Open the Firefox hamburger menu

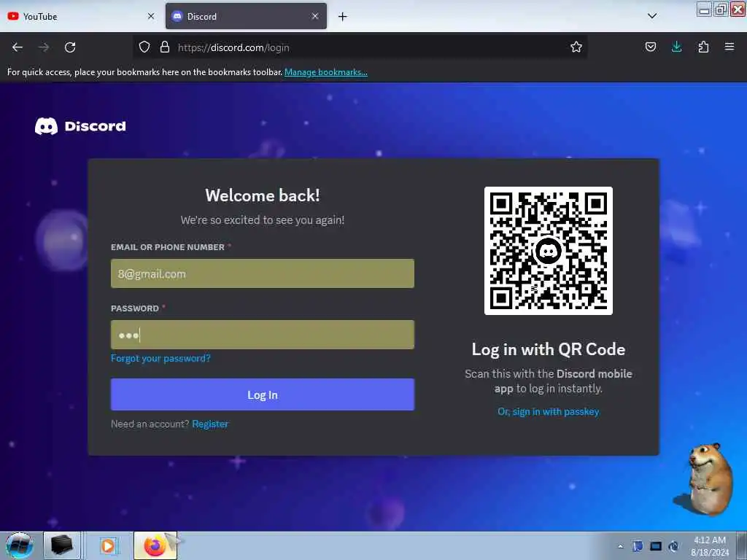(729, 47)
